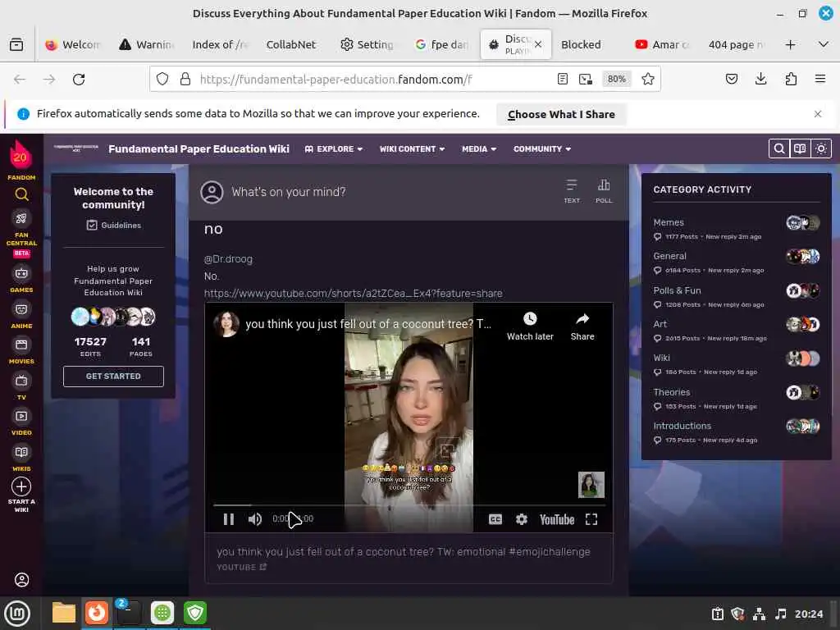Open terminal from the taskbar
This screenshot has height=630, width=840.
(x=129, y=613)
